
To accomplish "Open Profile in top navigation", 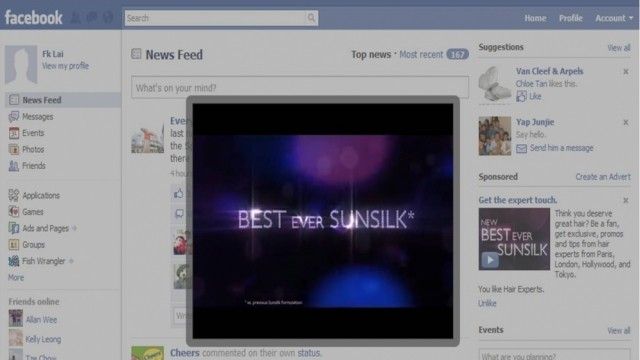I will click(x=571, y=18).
